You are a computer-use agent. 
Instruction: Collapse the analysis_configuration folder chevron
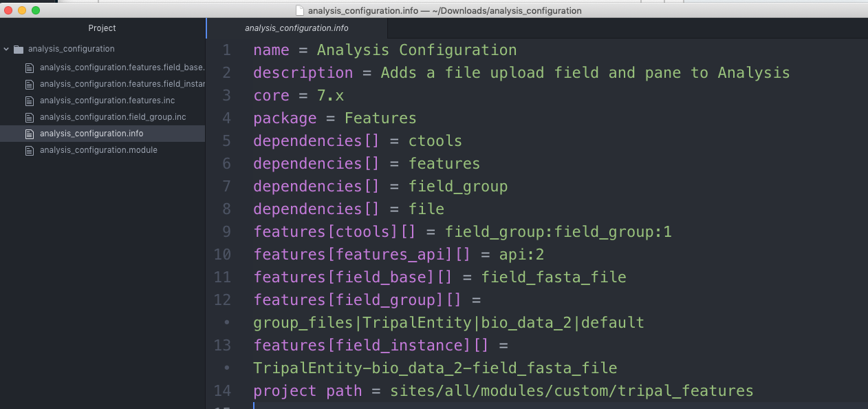click(x=6, y=50)
